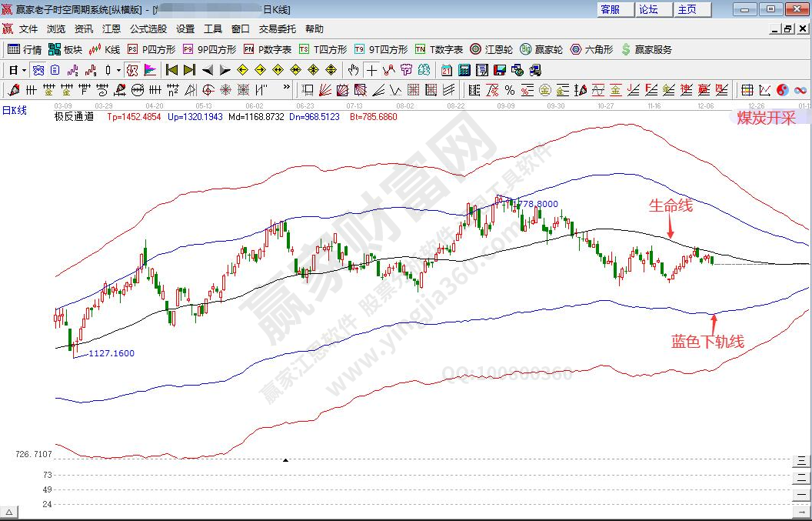The width and height of the screenshot is (812, 521).
Task: Click the 客服 button in title bar
Action: 610,9
